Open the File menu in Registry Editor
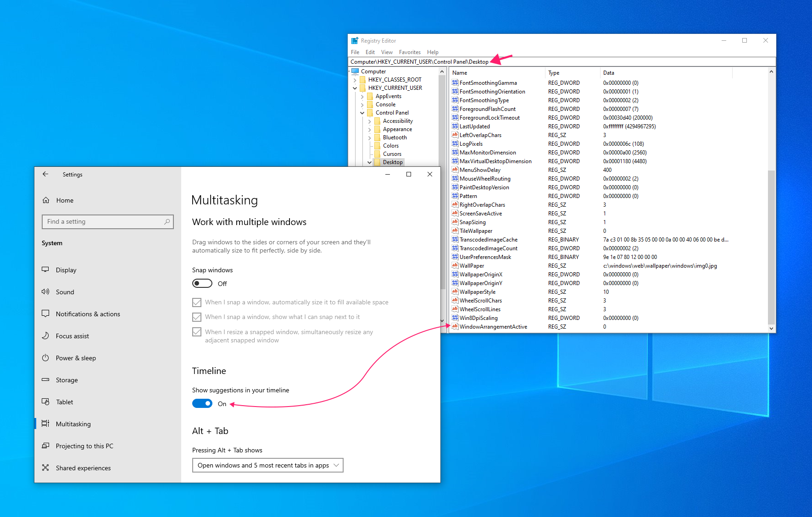812x517 pixels. (x=355, y=52)
